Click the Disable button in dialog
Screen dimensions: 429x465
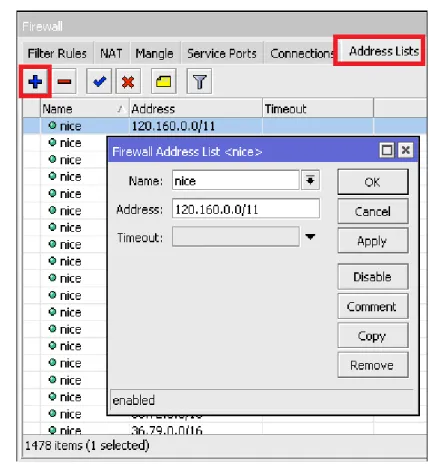tap(373, 277)
